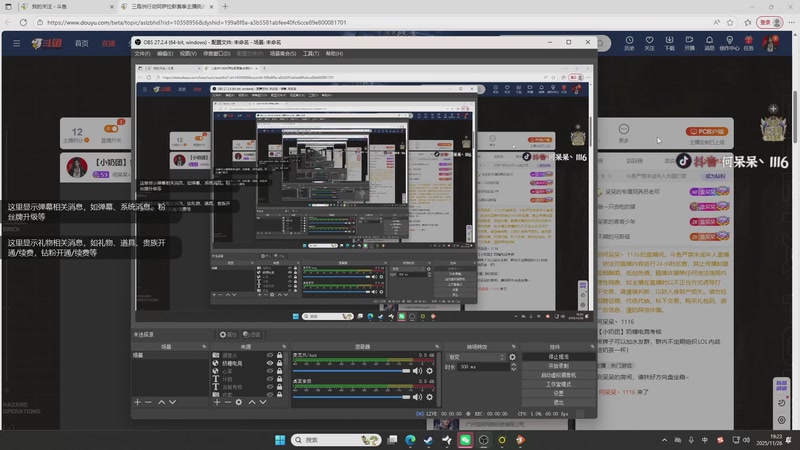
Task: Open scene transition properties gear icon
Action: [512, 357]
